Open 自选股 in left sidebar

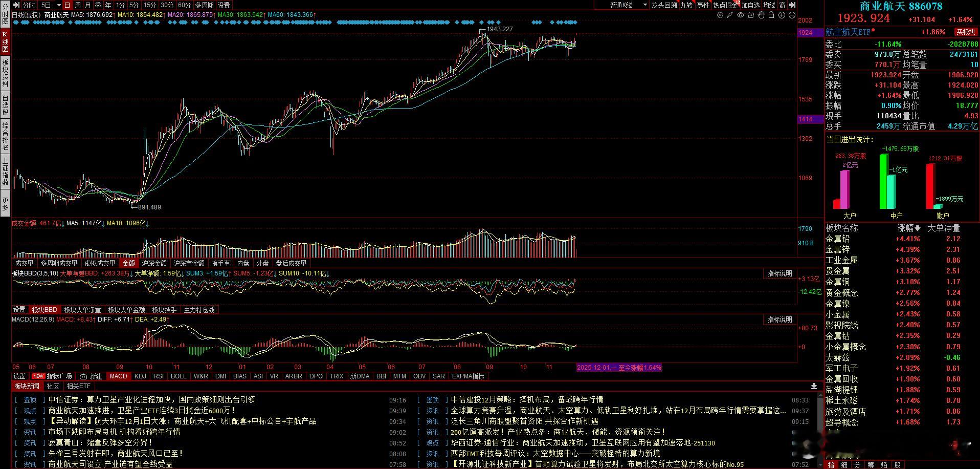5,105
